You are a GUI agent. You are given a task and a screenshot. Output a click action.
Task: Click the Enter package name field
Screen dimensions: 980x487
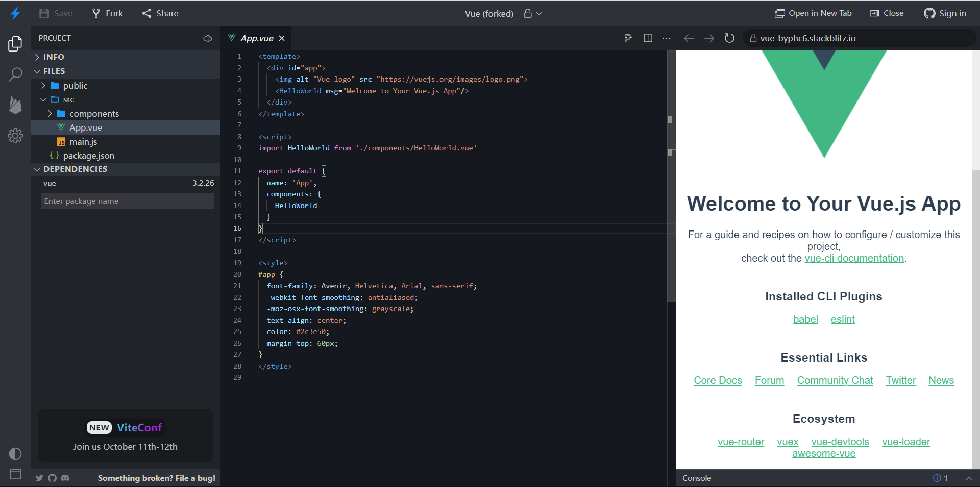[128, 201]
